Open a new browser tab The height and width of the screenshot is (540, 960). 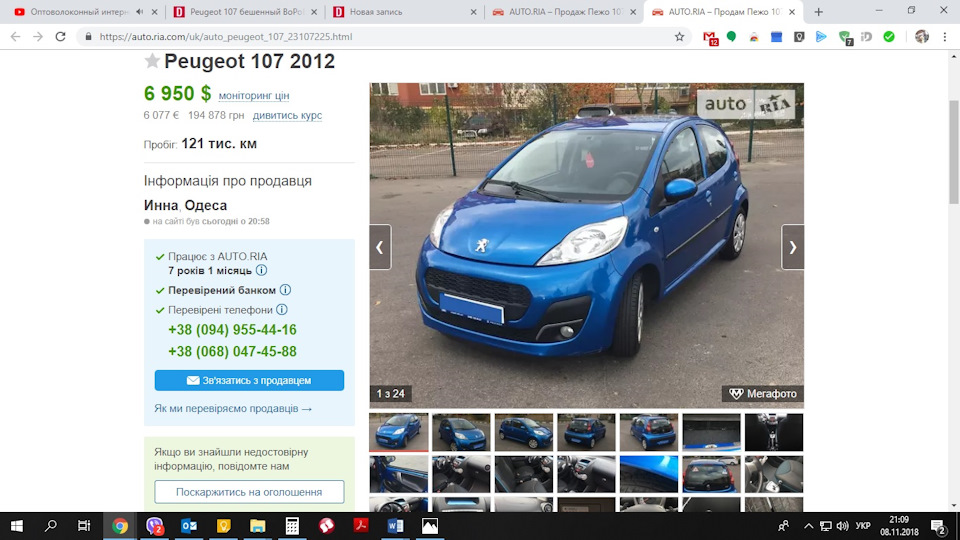coord(819,12)
